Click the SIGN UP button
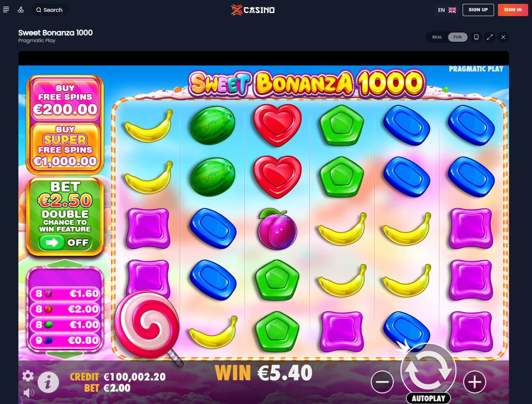This screenshot has height=404, width=532. 478,10
